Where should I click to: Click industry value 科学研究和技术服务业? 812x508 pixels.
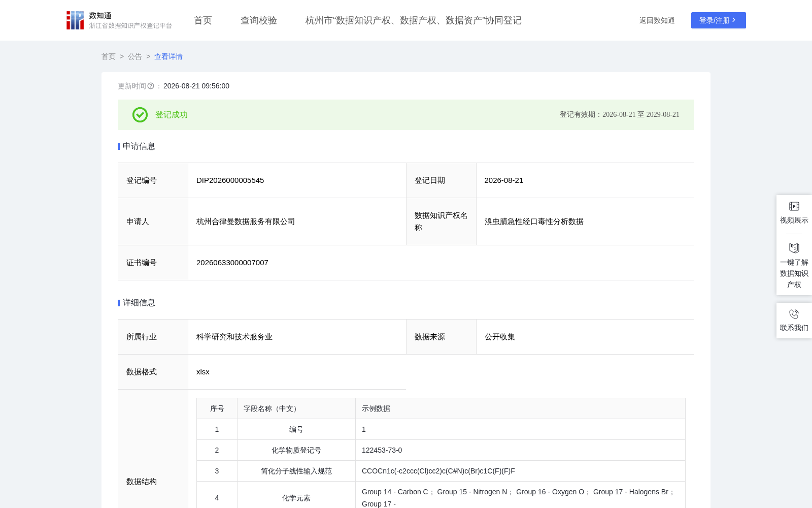coord(234,337)
